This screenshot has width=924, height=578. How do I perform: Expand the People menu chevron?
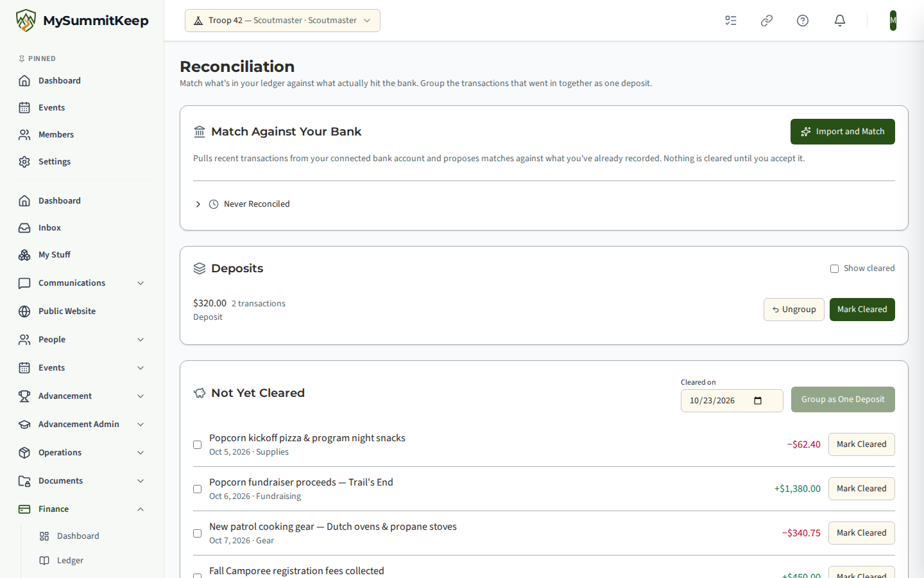tap(141, 339)
